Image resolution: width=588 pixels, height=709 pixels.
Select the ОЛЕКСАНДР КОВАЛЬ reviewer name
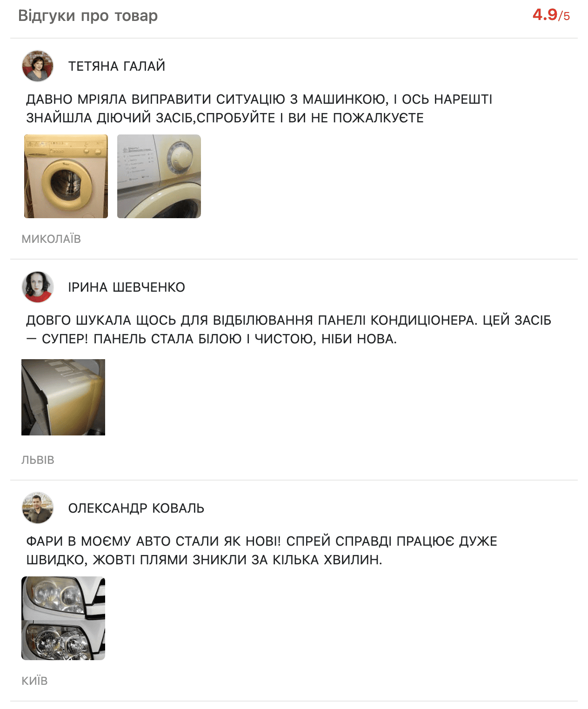click(136, 508)
